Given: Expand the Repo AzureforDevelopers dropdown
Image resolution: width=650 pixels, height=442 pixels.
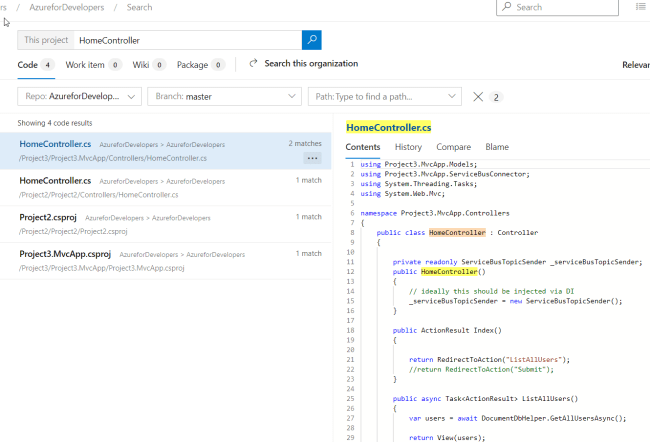Looking at the screenshot, I should coord(80,97).
